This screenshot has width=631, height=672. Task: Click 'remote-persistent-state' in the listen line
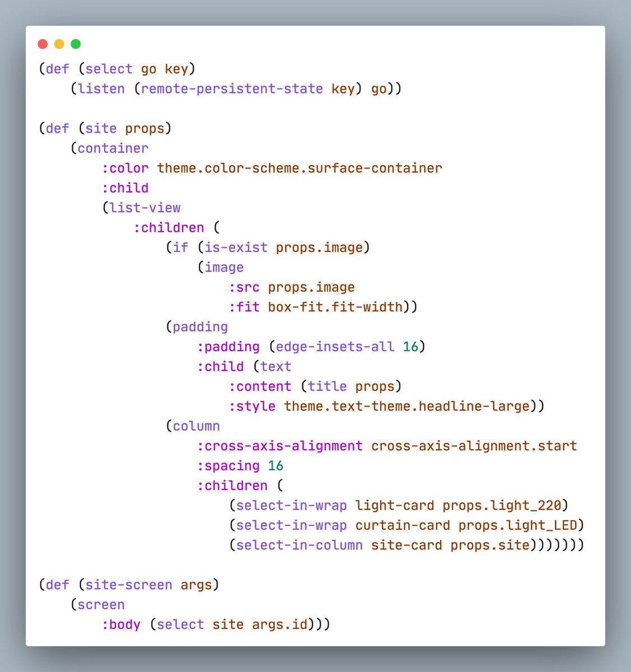(x=232, y=88)
